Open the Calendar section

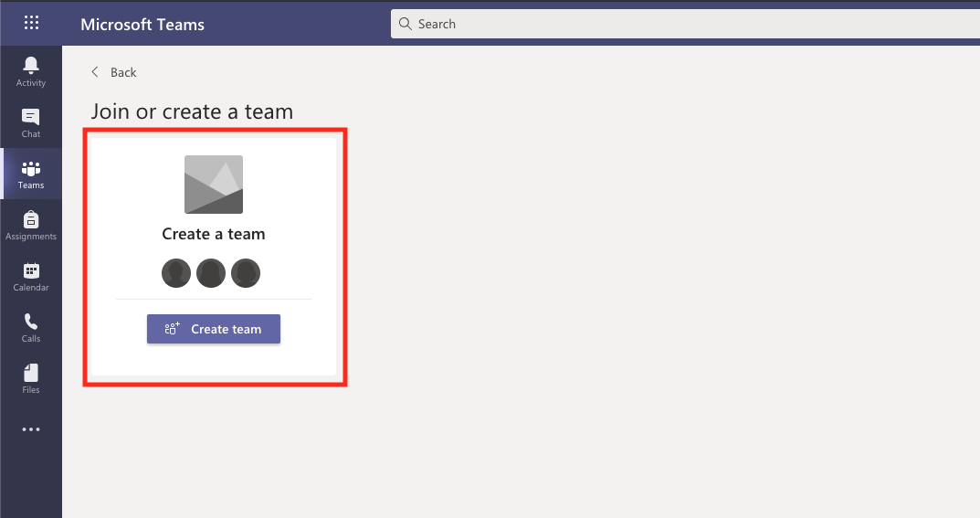pos(31,276)
